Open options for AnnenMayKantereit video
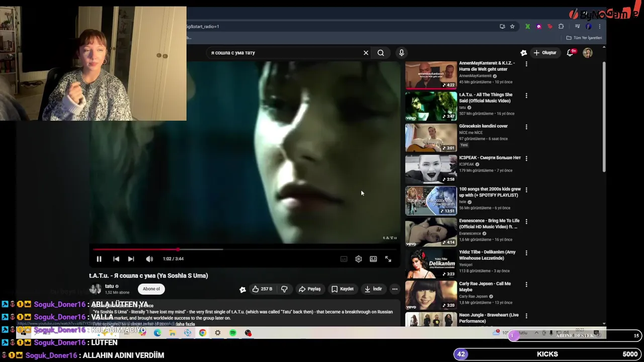This screenshot has height=362, width=644. [x=526, y=64]
